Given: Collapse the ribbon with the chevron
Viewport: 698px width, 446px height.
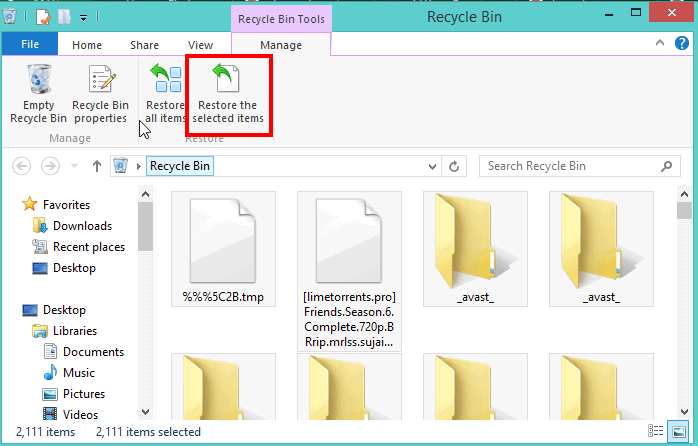Looking at the screenshot, I should tap(660, 43).
